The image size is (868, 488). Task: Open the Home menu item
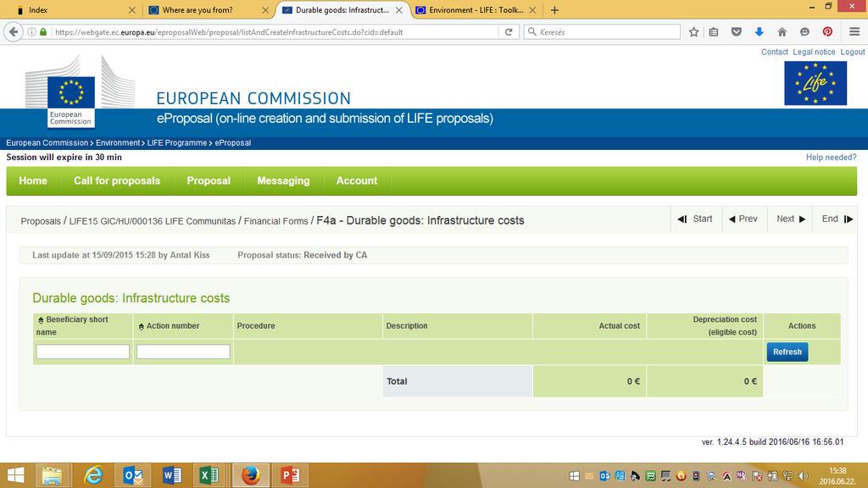pyautogui.click(x=33, y=181)
